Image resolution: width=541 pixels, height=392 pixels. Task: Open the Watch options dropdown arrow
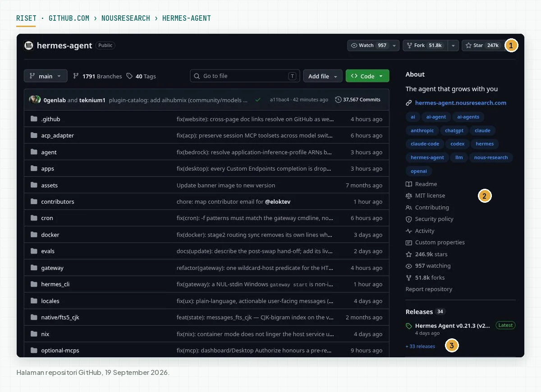point(394,46)
